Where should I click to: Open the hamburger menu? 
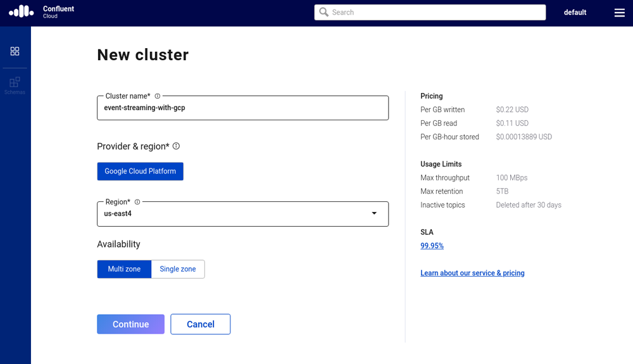pos(619,13)
